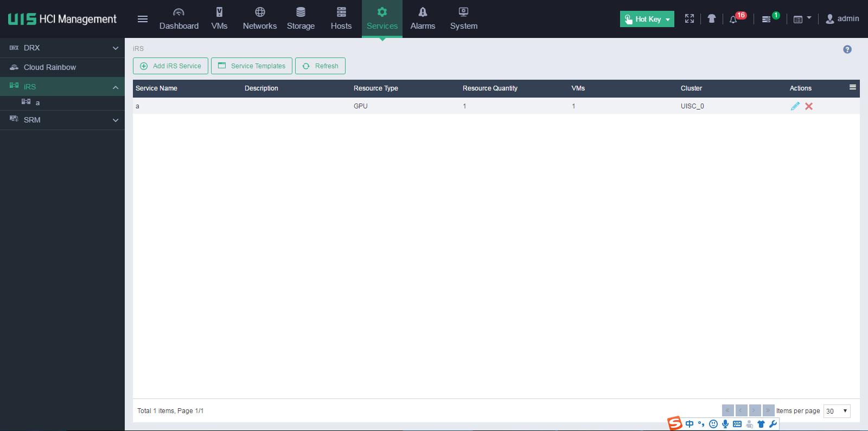
Task: Click the IME microphone voice input
Action: [725, 424]
